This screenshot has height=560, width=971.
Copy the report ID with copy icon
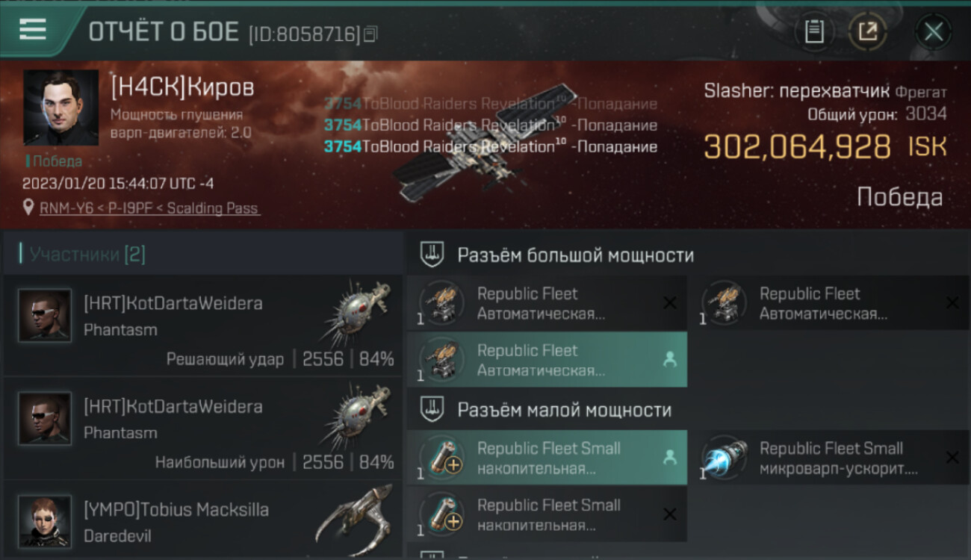370,34
